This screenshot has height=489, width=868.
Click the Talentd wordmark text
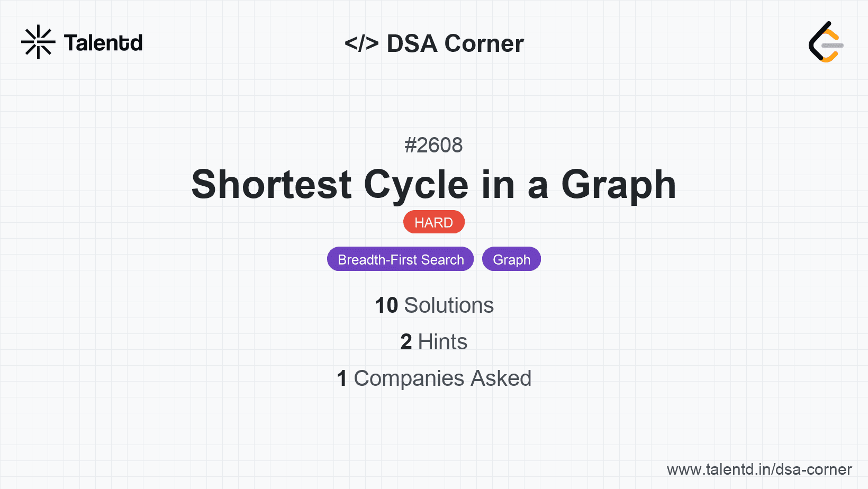(x=103, y=43)
